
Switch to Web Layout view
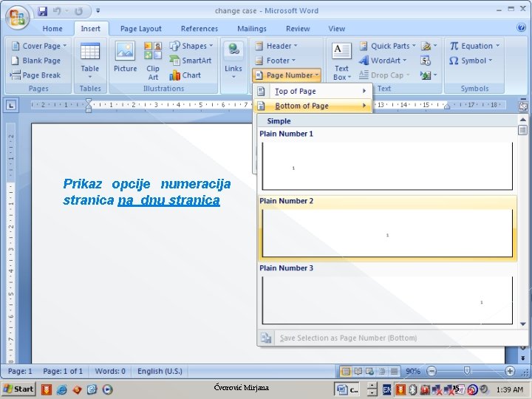tap(369, 371)
